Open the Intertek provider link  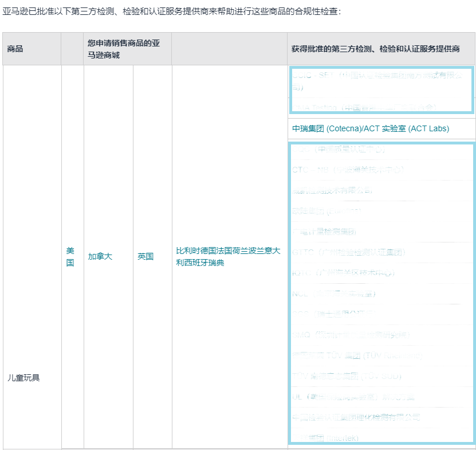[325, 438]
